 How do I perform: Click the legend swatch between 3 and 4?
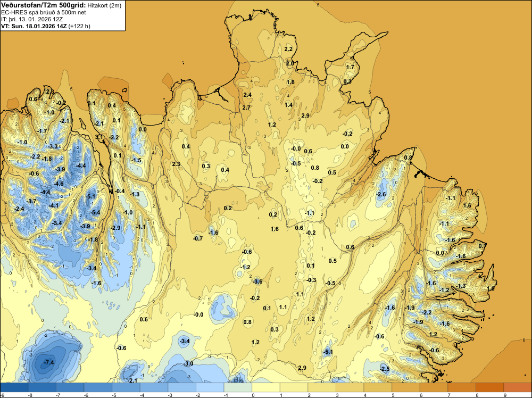click(350, 387)
